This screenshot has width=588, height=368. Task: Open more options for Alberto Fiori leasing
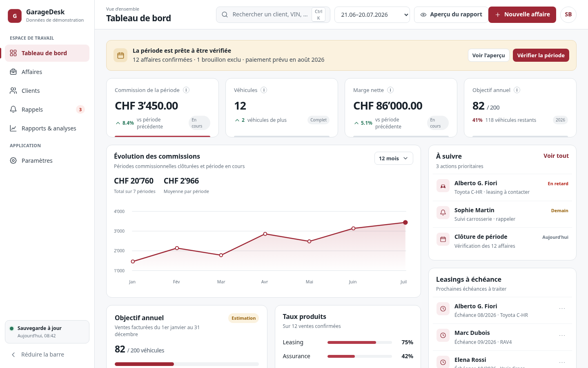(562, 309)
